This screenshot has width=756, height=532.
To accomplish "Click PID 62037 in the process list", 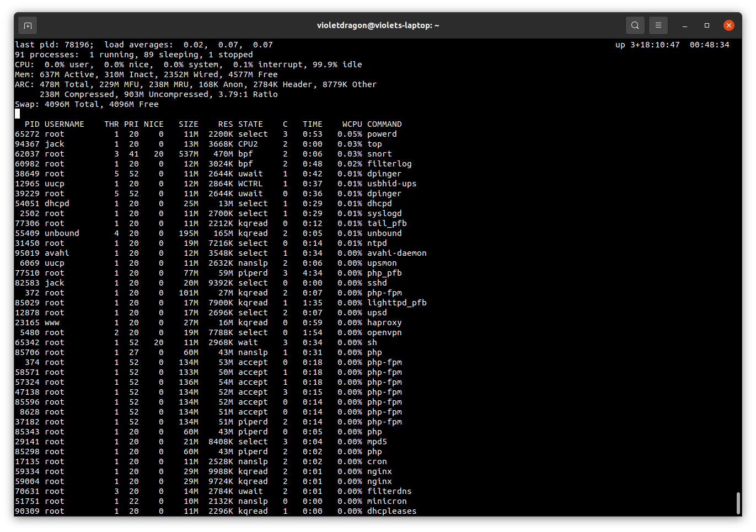I will (x=27, y=154).
